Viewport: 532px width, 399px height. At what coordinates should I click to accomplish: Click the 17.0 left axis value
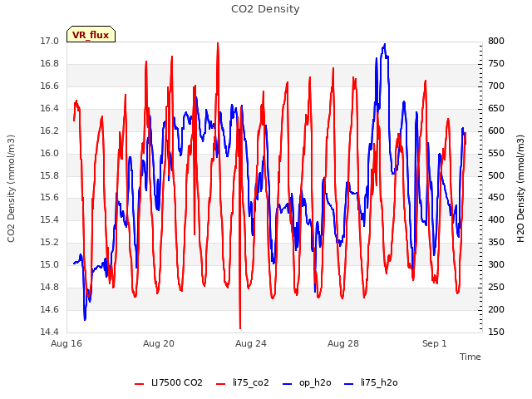(x=50, y=42)
